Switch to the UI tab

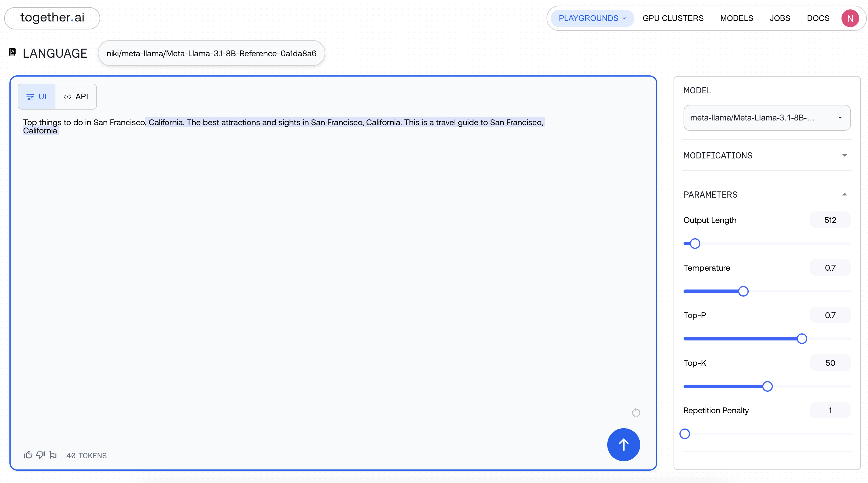tap(37, 97)
